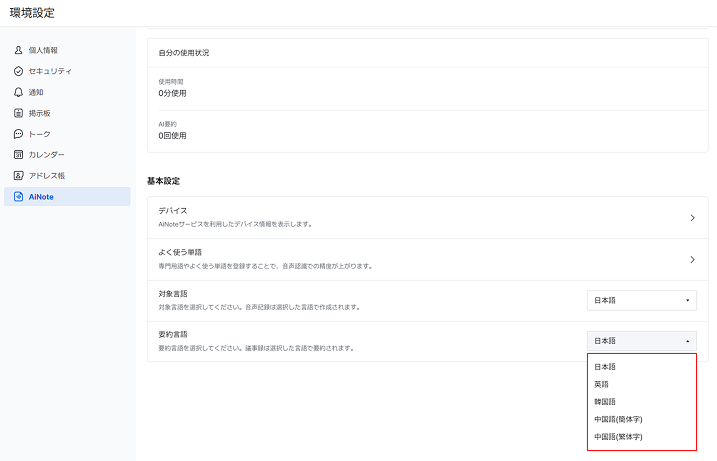
Task: Expand the デバイス row chevron
Action: [692, 217]
